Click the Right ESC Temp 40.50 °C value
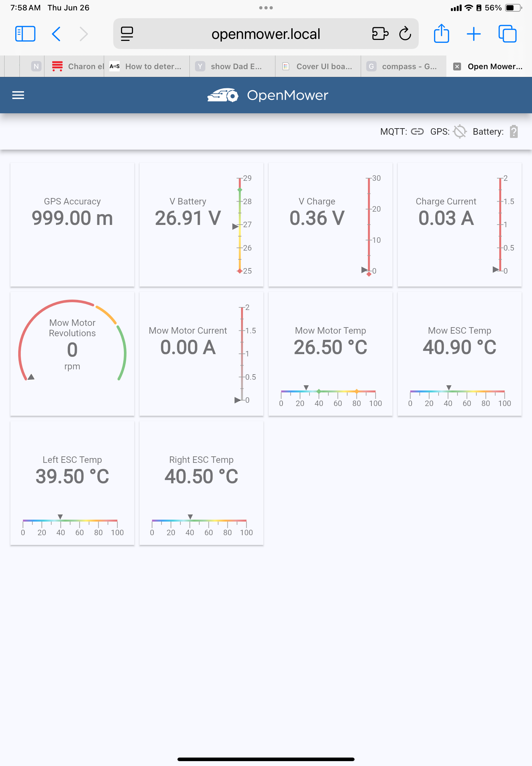 [x=201, y=476]
